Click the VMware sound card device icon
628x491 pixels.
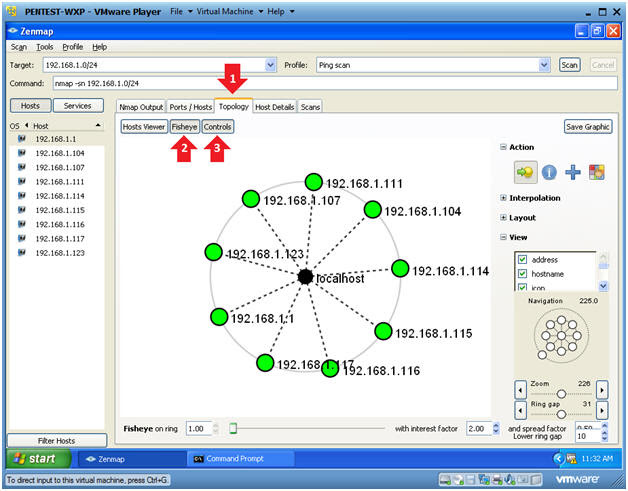510,479
